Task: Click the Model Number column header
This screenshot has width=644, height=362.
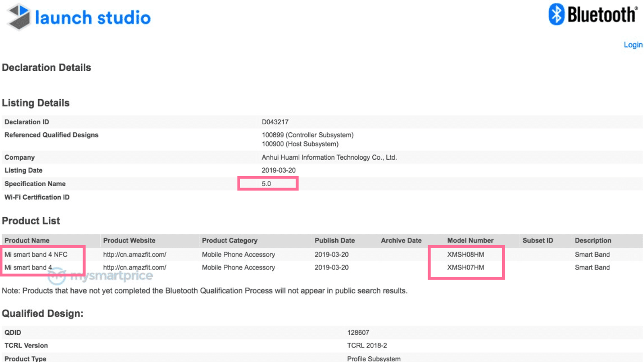Action: click(x=470, y=241)
